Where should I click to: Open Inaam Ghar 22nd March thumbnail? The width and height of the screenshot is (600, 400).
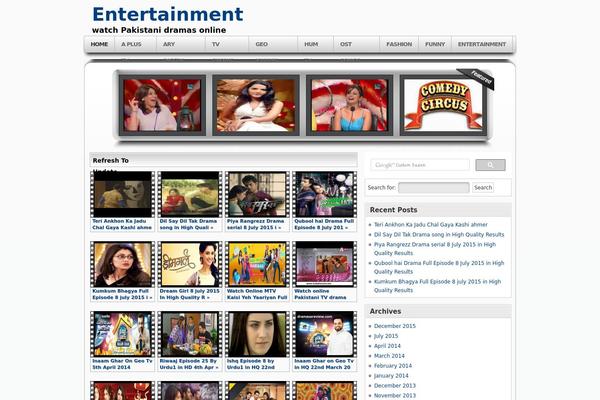point(324,334)
